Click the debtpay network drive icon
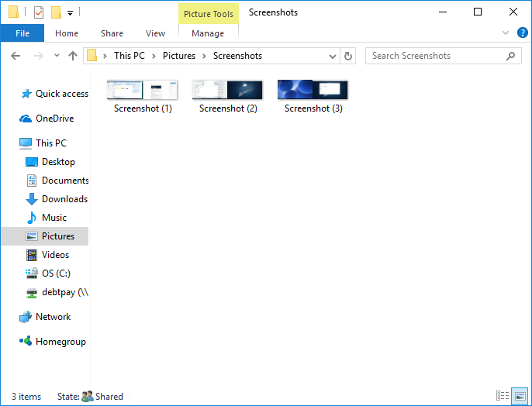This screenshot has width=532, height=406. [32, 293]
